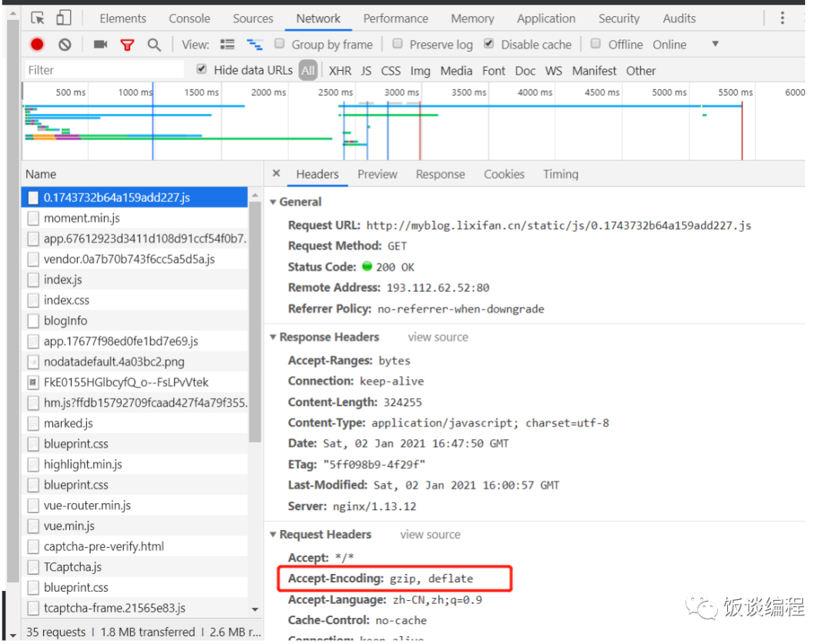The width and height of the screenshot is (832, 644).
Task: Open the Security tab
Action: click(x=619, y=18)
